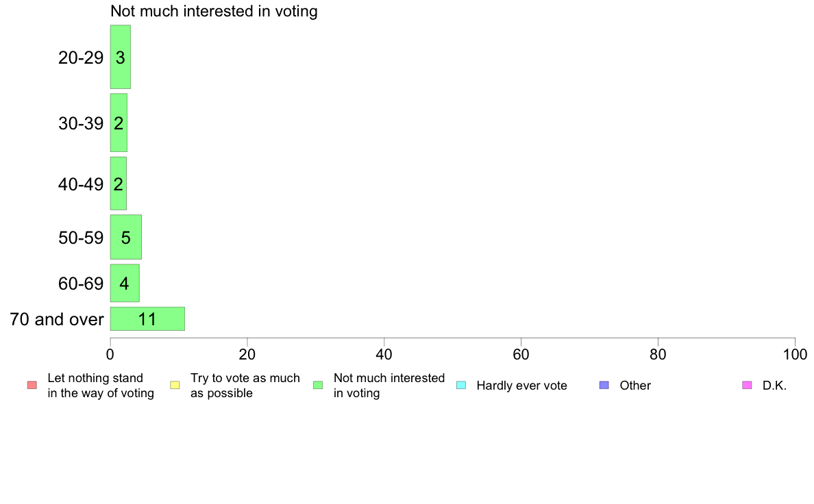Click the chart title Not much interested in voting
This screenshot has height=504, width=814.
point(214,11)
